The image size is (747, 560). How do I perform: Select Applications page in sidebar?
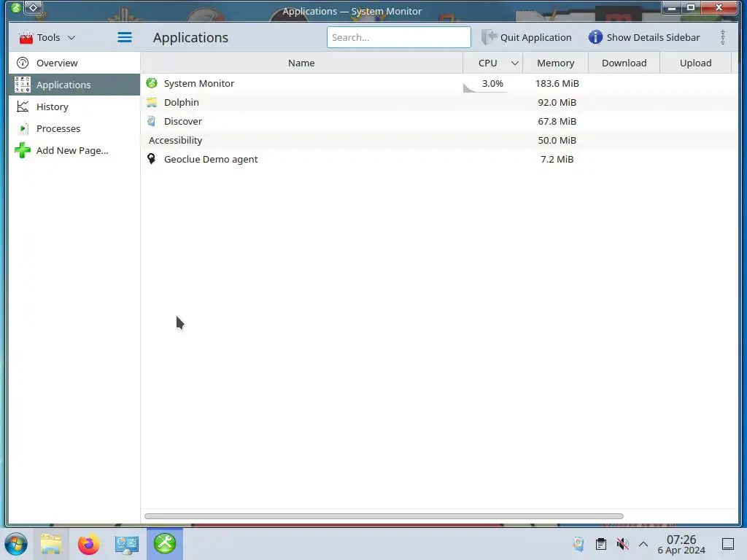coord(74,85)
